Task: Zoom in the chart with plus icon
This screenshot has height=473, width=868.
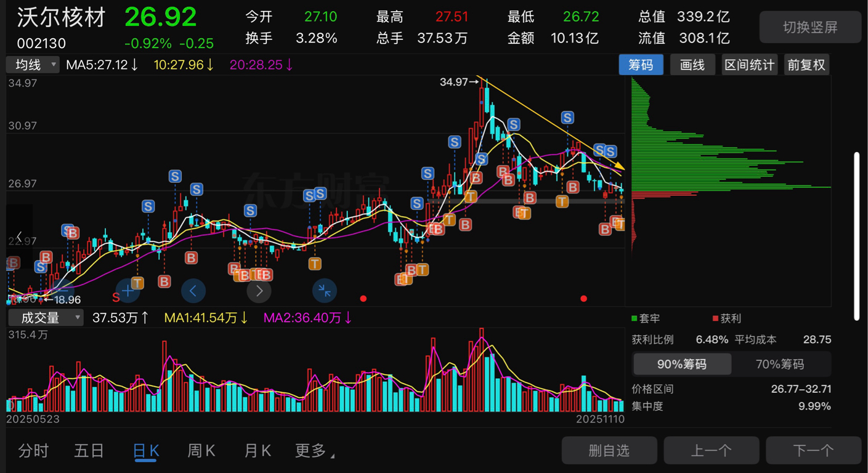Action: [128, 291]
